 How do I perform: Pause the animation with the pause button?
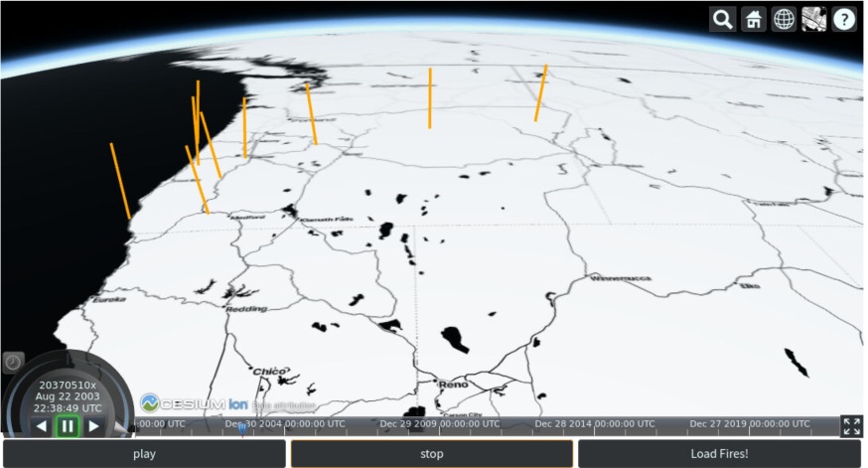point(68,426)
